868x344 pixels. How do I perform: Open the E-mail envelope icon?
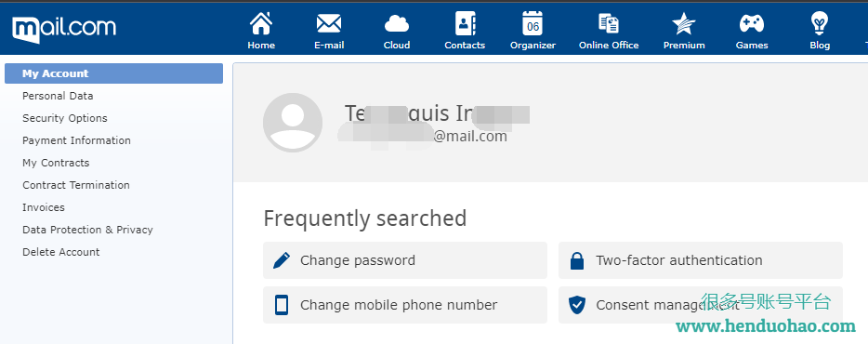point(329,23)
